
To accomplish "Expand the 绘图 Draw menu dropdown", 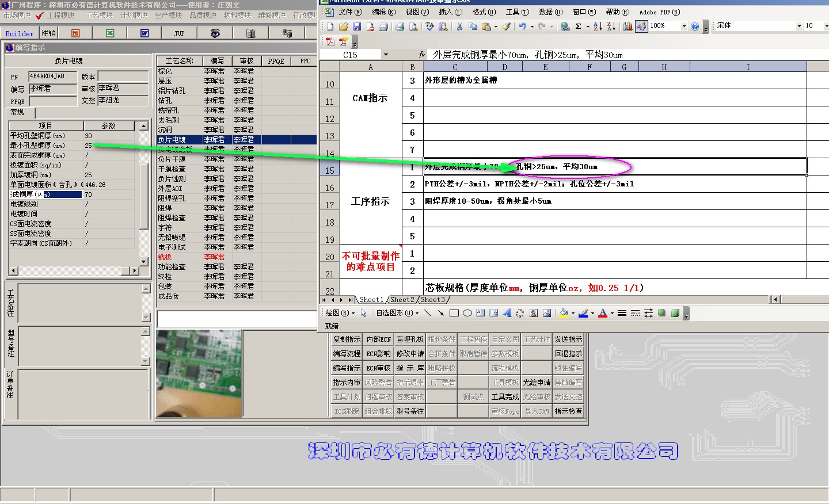I will [x=340, y=313].
